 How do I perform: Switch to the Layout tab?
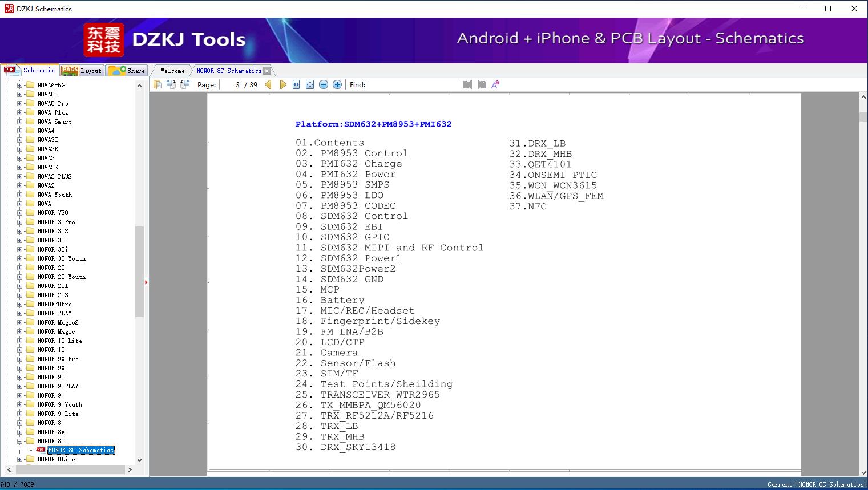click(82, 71)
